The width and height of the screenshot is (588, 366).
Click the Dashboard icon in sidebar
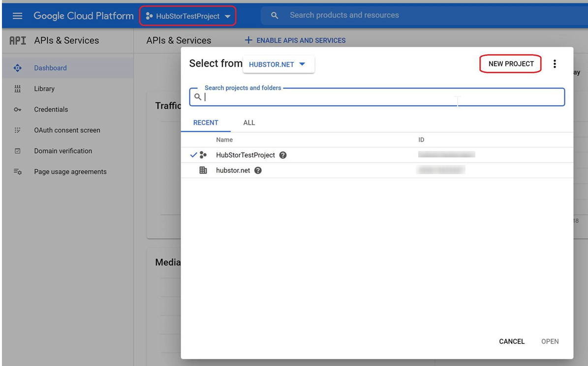tap(17, 68)
